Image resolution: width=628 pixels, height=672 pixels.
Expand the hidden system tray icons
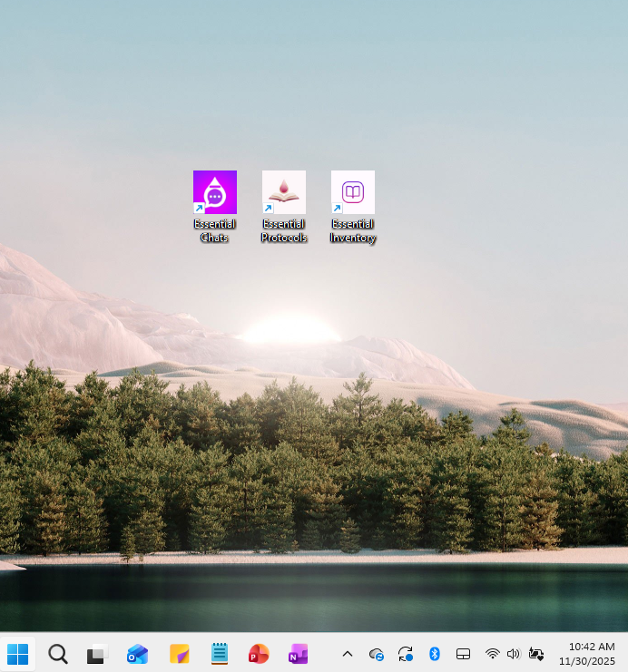coord(347,654)
